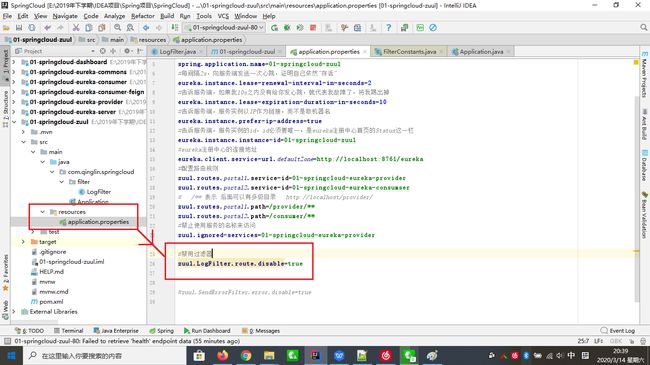Open the Refactor menu

click(x=143, y=16)
